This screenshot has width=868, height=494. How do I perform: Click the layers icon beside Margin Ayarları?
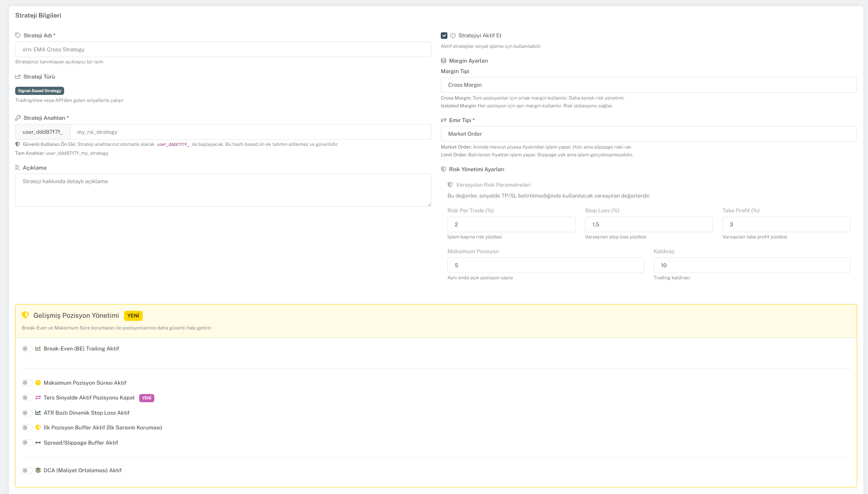[444, 61]
